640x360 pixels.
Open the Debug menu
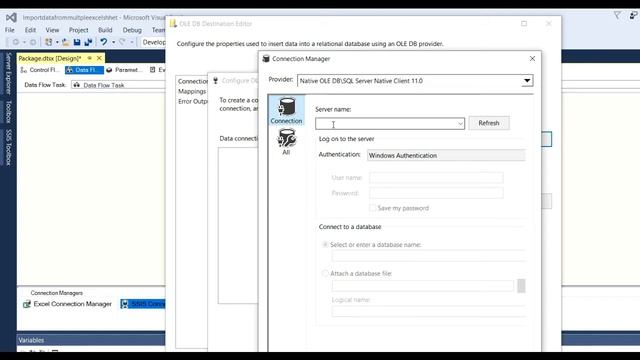132,30
